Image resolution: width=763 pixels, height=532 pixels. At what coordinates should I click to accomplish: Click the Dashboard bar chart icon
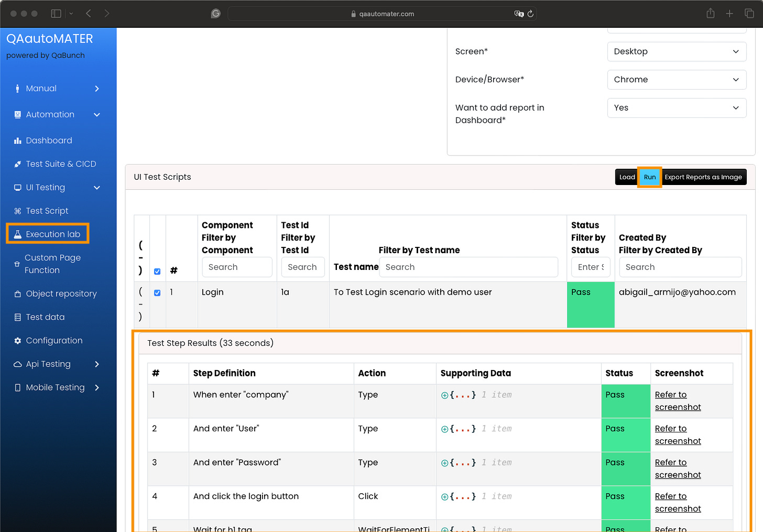coord(18,140)
